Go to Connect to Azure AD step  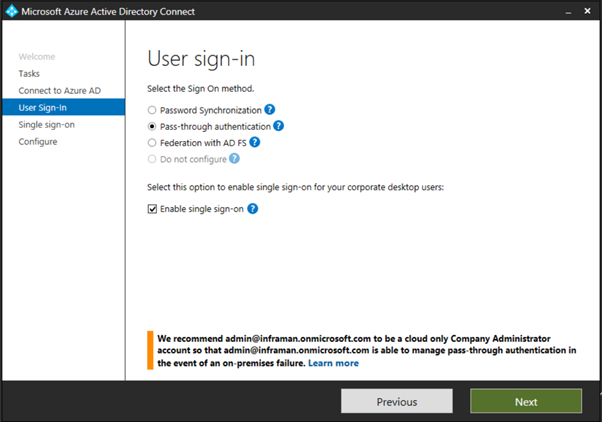coord(59,91)
